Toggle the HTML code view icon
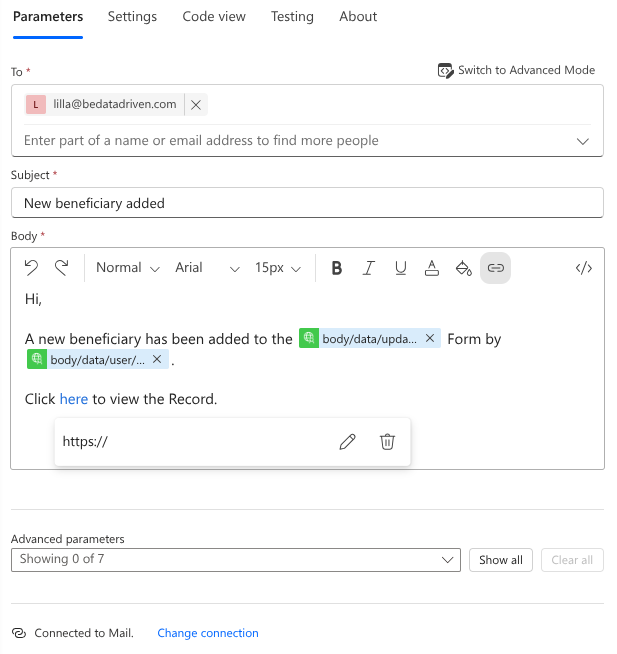617x654 pixels. coord(584,268)
